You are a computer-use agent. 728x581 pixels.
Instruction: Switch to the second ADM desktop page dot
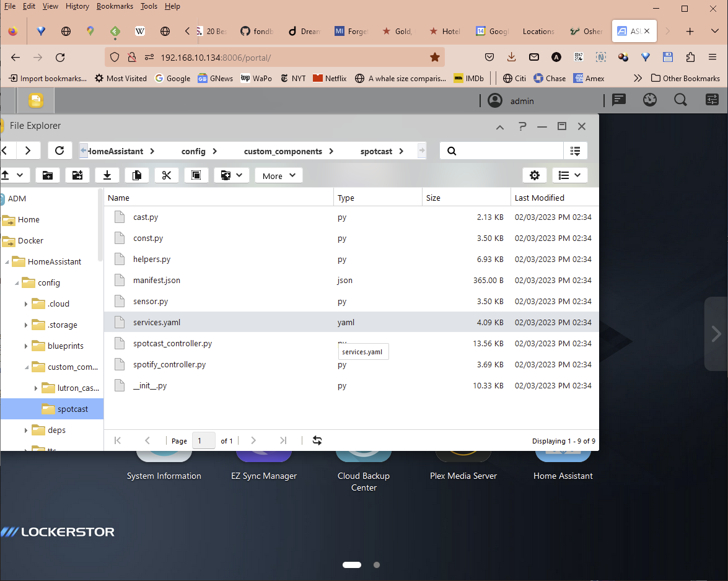pyautogui.click(x=377, y=565)
